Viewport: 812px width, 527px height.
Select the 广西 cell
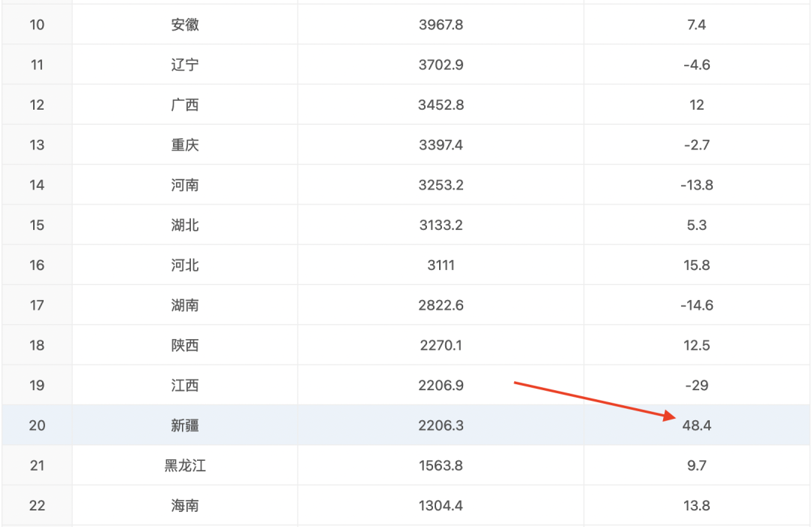point(185,104)
